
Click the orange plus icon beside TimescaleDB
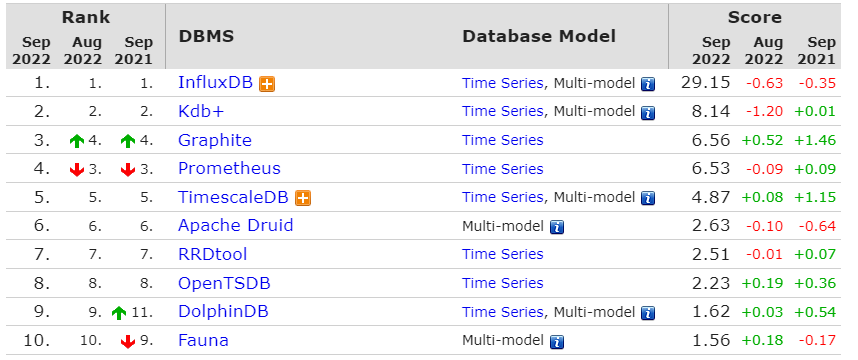pos(303,198)
